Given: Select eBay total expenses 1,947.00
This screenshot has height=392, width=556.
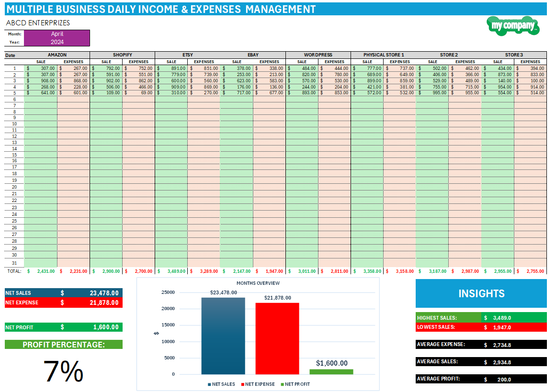Looking at the screenshot, I should point(269,271).
